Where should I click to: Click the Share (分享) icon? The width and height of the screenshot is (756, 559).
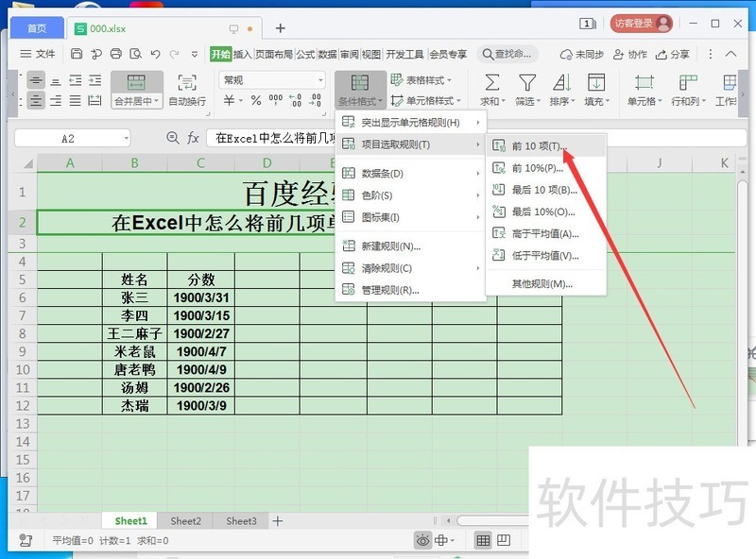[x=673, y=55]
